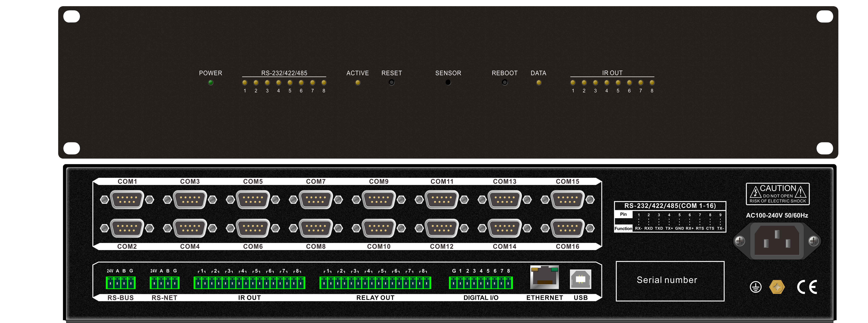
Task: Click IR OUT LED number 1
Action: pyautogui.click(x=573, y=83)
